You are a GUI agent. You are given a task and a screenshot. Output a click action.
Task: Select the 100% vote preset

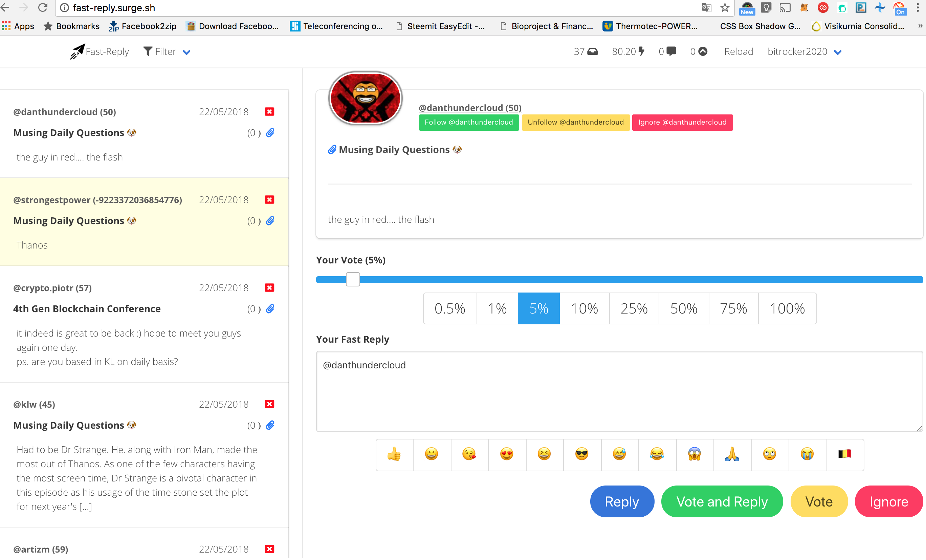click(787, 308)
